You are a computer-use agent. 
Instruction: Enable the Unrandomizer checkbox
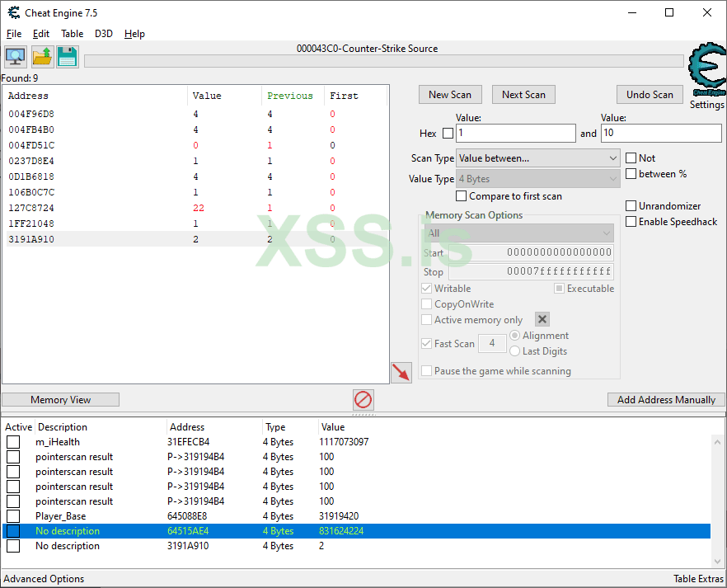tap(631, 206)
